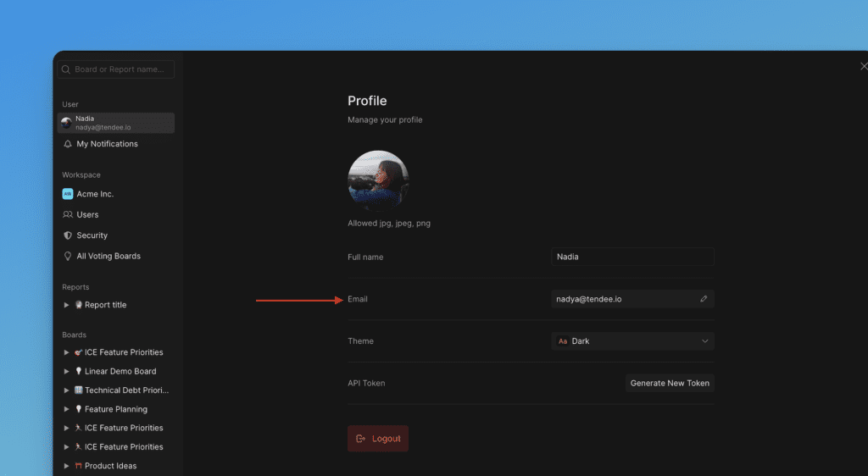Screen dimensions: 868x476
Task: Close the profile dialog with the X
Action: 863,66
